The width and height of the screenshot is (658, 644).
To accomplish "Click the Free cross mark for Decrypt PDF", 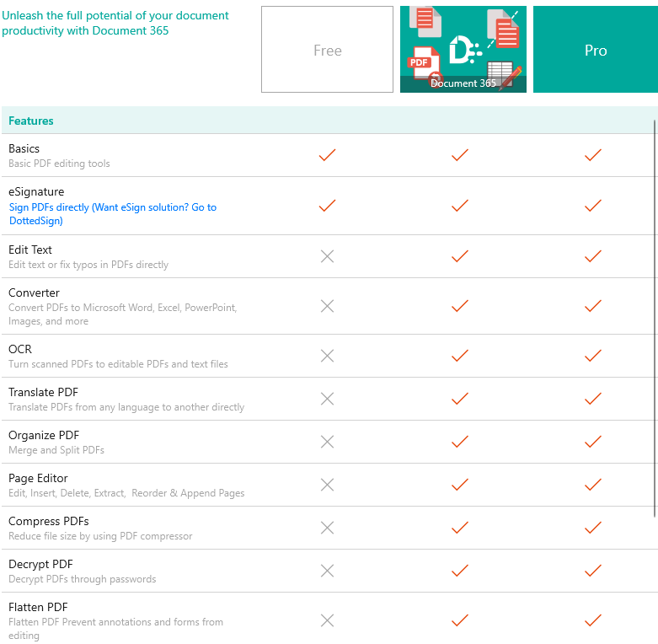I will (x=327, y=571).
